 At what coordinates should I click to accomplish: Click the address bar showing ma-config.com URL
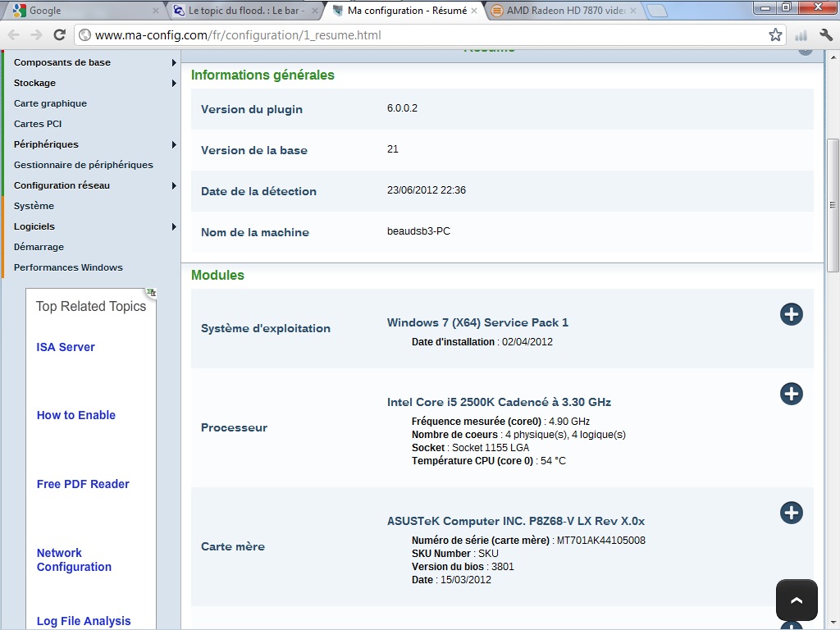[410, 35]
